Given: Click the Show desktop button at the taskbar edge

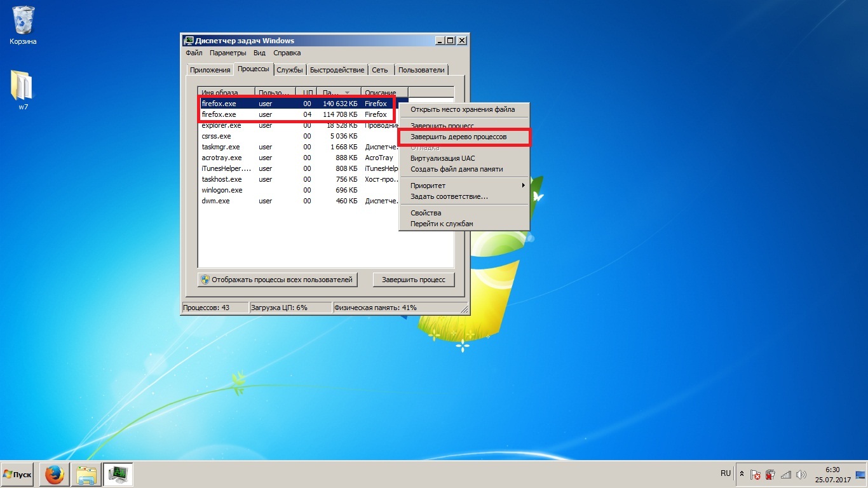Looking at the screenshot, I should 860,475.
